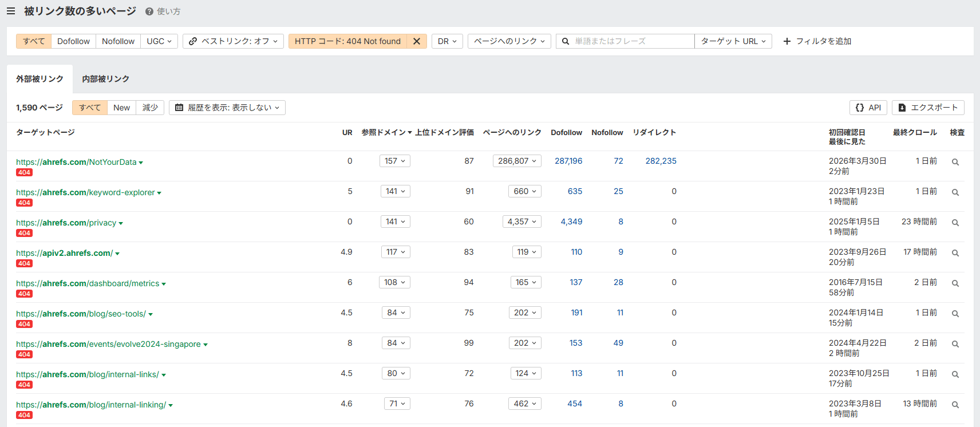Inspect the privacy row with magnifier

coord(955,223)
